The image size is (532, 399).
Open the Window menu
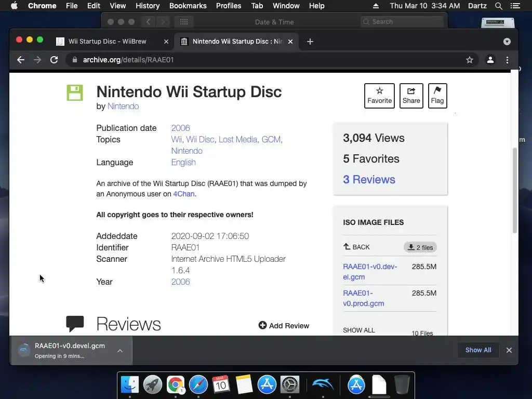(286, 6)
